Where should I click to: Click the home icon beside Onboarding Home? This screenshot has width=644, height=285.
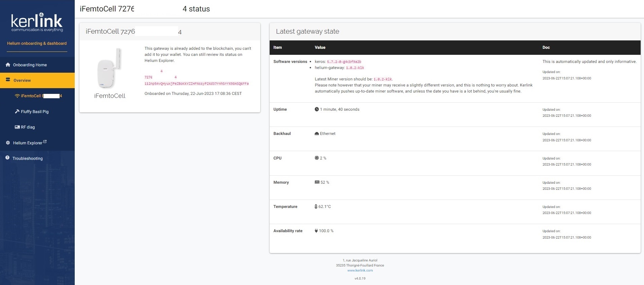[x=8, y=65]
